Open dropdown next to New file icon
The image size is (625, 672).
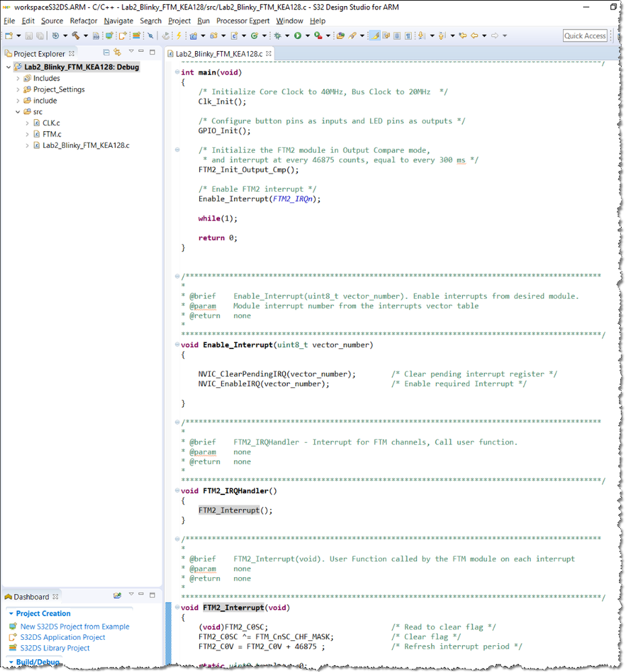click(x=18, y=36)
